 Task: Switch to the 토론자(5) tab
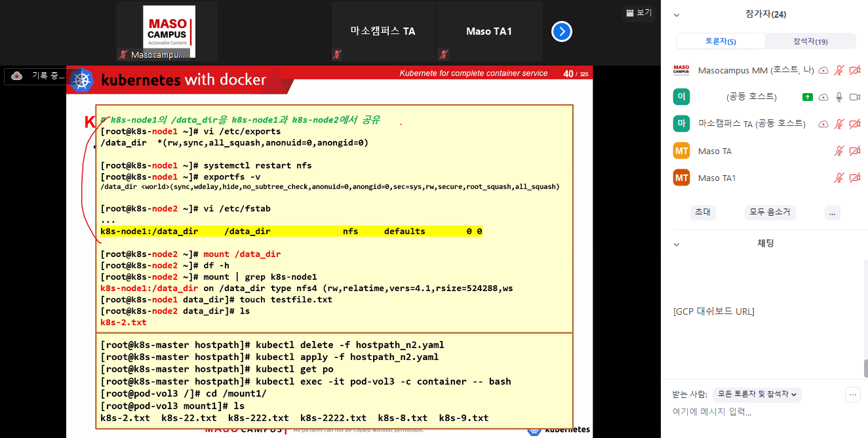(x=720, y=41)
